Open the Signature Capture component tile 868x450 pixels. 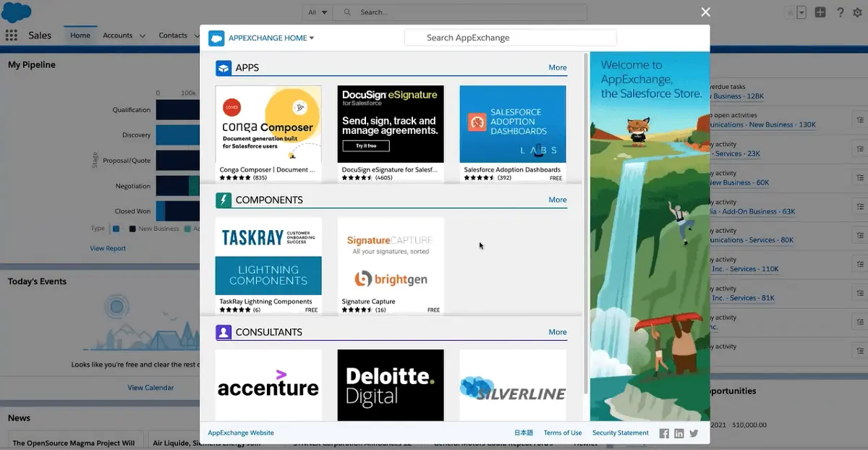pos(391,266)
